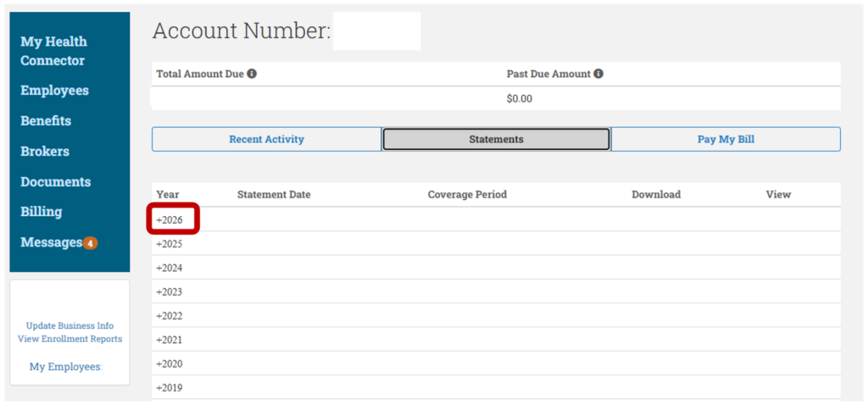Click the Year column header
Image resolution: width=868 pixels, height=410 pixels.
[167, 195]
